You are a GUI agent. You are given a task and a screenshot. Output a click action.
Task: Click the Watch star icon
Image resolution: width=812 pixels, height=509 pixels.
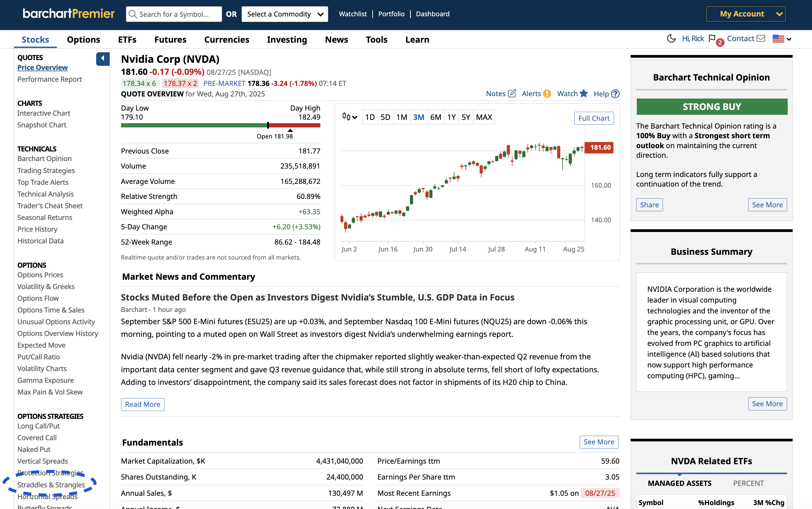tap(584, 93)
